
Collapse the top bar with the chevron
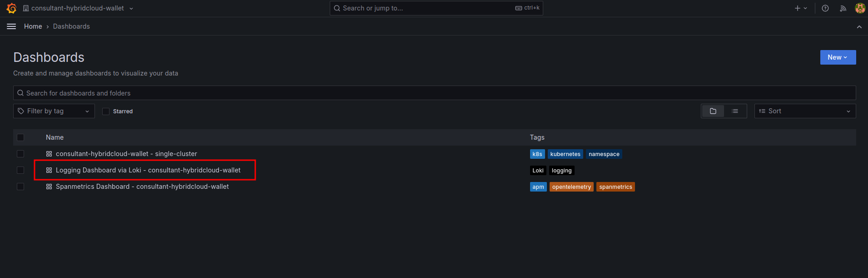click(x=859, y=27)
